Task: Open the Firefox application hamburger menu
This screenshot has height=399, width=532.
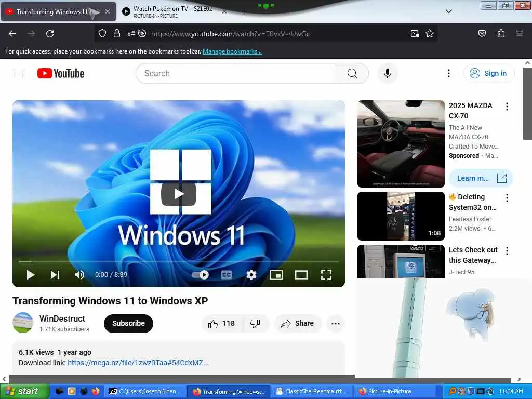Action: coord(520,33)
